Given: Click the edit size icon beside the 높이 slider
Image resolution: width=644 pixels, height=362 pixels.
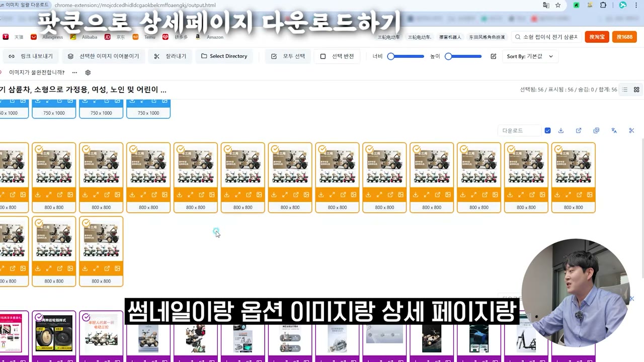Looking at the screenshot, I should [494, 56].
